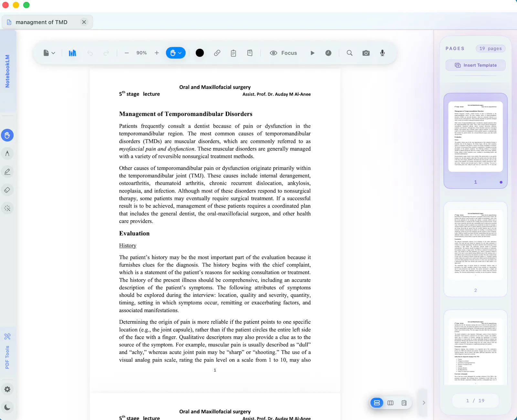
Task: Click the underlined History subheading
Action: [x=128, y=246]
